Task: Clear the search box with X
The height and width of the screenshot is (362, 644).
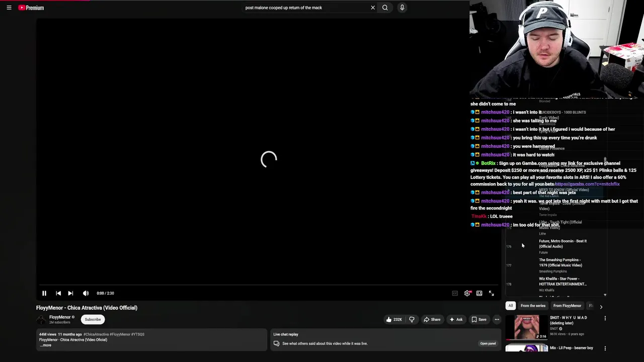Action: point(373,8)
